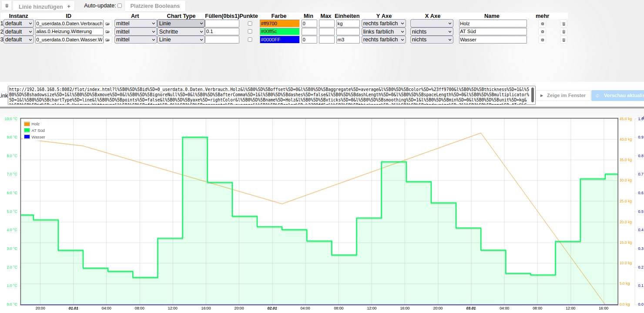
Task: Delete the Wasser line with its trash icon
Action: 563,40
